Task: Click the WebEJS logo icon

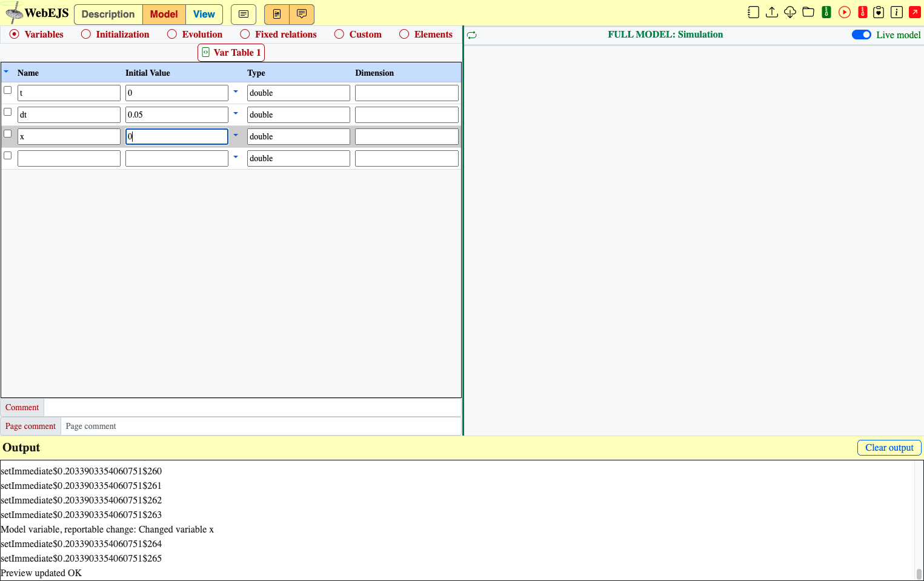Action: [14, 13]
